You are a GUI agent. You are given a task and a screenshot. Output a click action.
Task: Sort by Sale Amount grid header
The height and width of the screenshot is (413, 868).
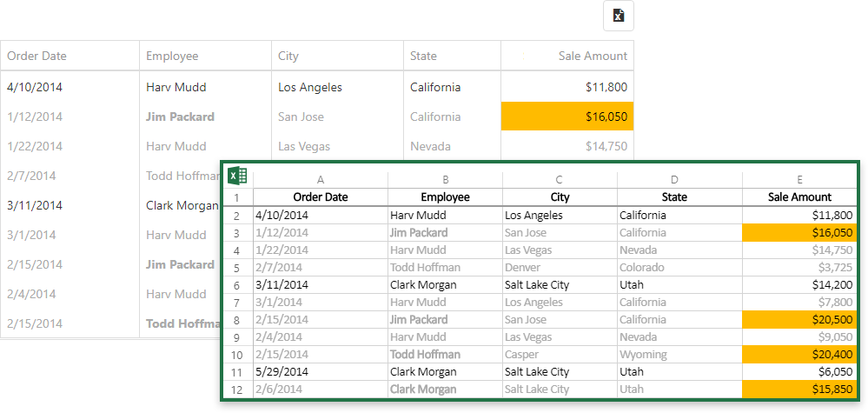point(593,56)
